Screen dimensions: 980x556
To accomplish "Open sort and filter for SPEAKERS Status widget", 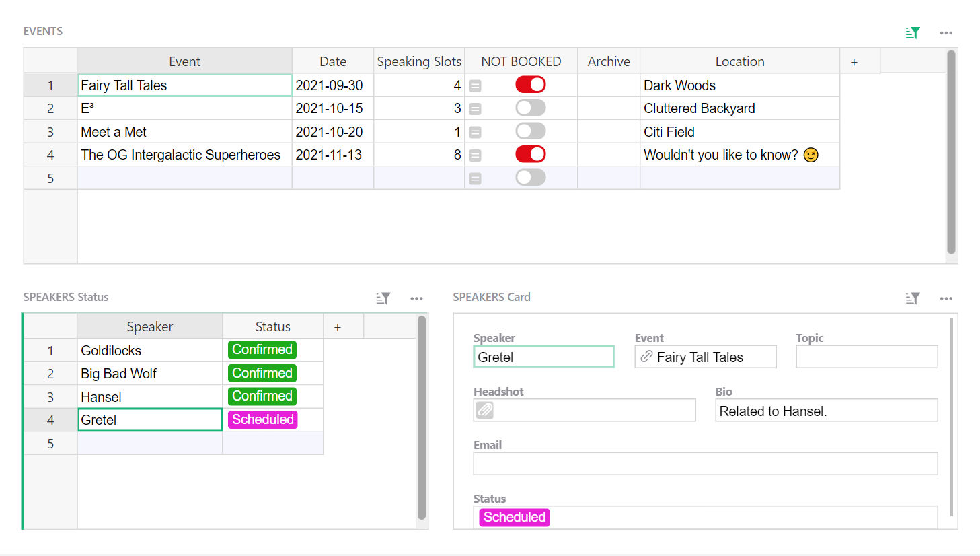I will (383, 298).
